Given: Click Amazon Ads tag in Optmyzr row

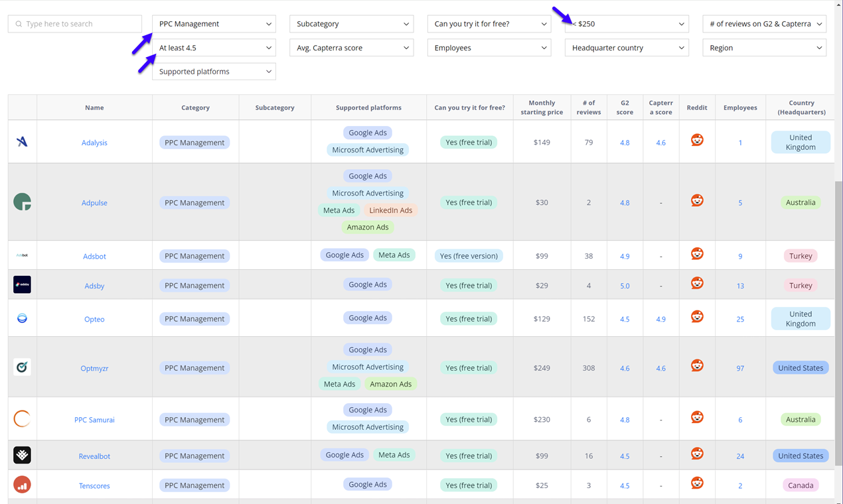Looking at the screenshot, I should [x=391, y=384].
